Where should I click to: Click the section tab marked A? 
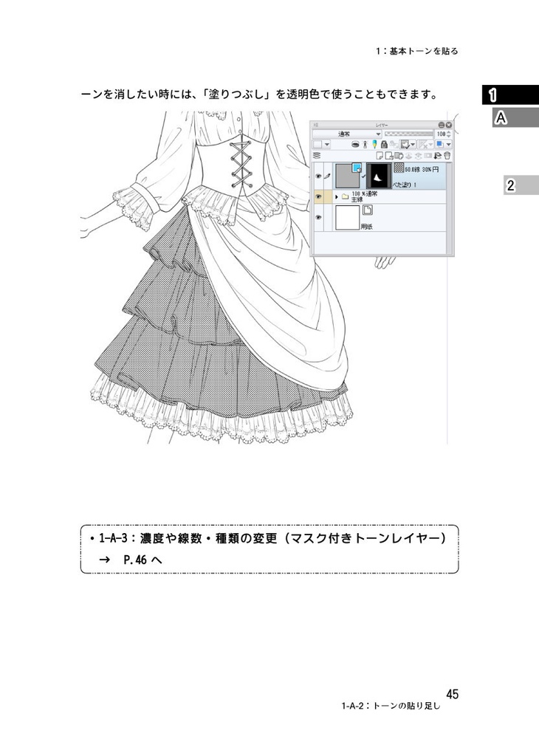coord(515,117)
